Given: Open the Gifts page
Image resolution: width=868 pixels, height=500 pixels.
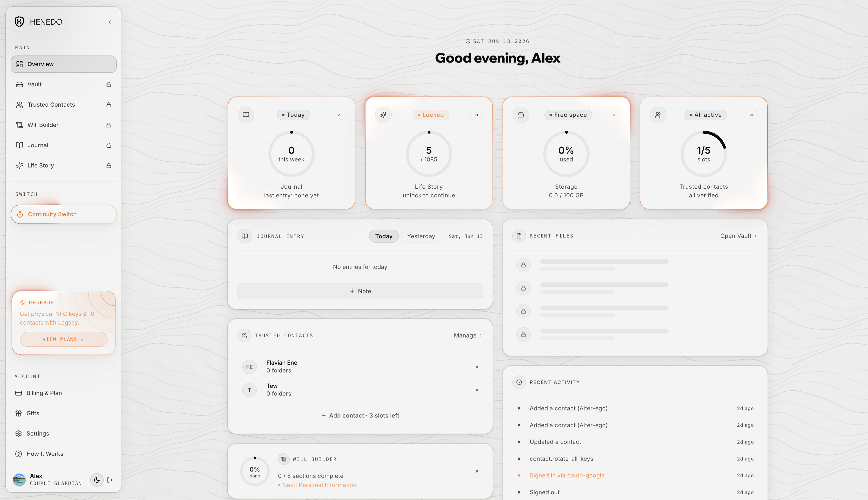Looking at the screenshot, I should coord(63,413).
